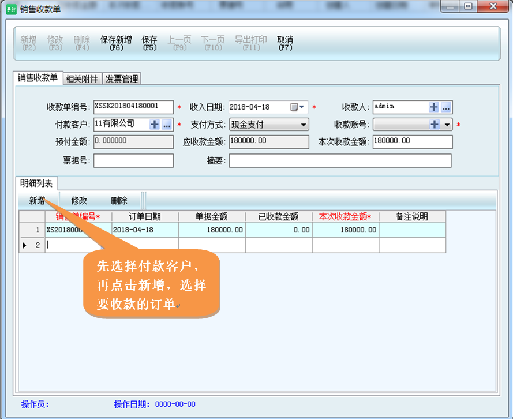Close the 销售收款单 window
This screenshot has width=513, height=420.
pos(493,6)
